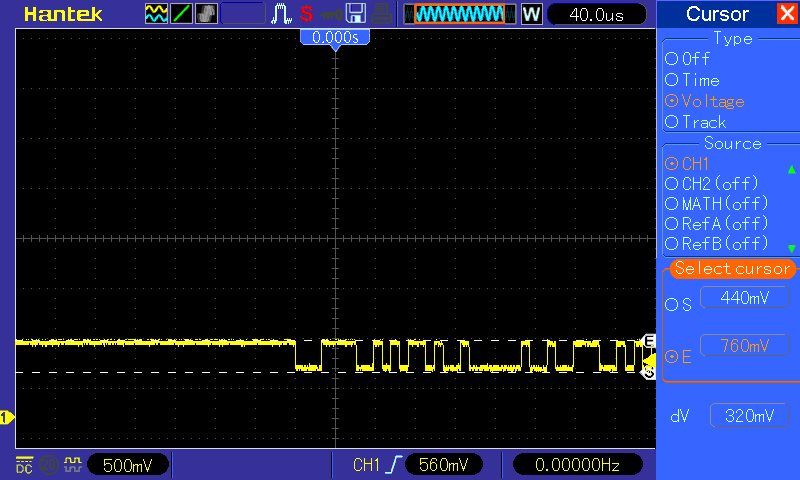Click the 560mV trigger level readout
This screenshot has width=800, height=480.
tap(443, 465)
